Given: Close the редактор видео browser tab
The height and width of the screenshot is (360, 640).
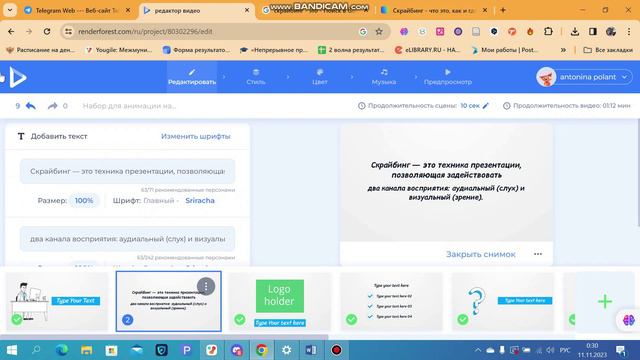Looking at the screenshot, I should coord(247,10).
